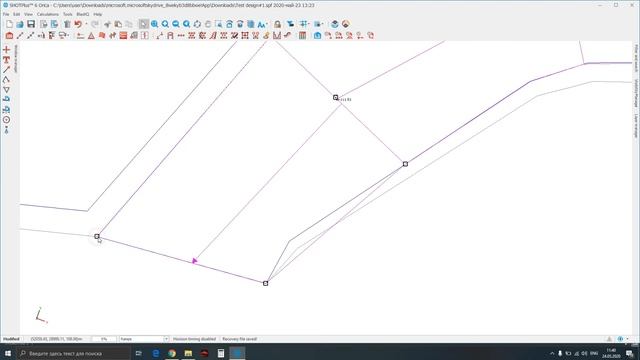Click the table grid icon in toolbar

click(302, 36)
